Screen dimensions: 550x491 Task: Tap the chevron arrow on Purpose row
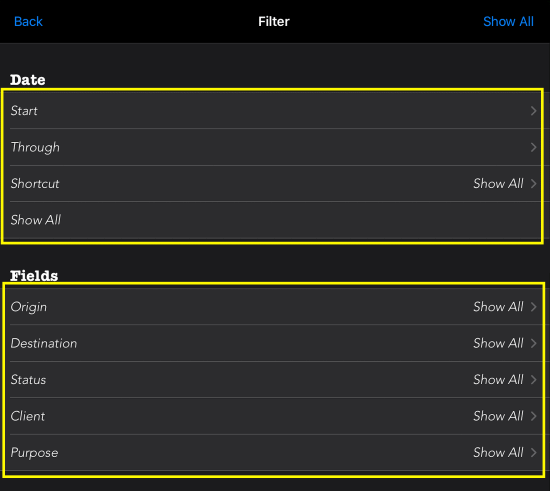[x=534, y=452]
